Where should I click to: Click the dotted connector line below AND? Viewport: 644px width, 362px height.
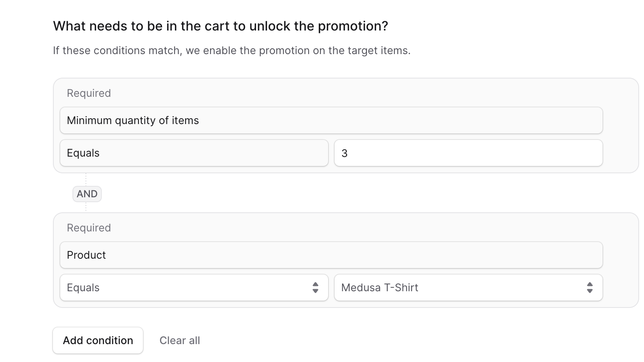click(86, 207)
